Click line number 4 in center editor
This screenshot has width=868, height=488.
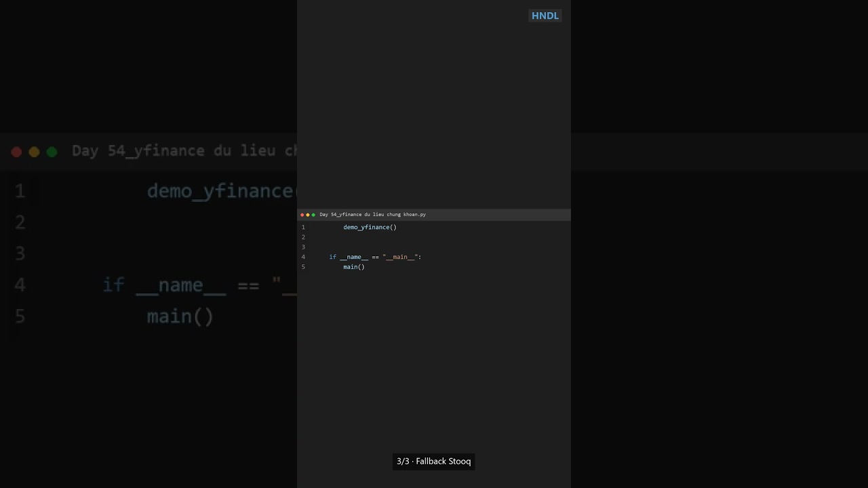[x=303, y=257]
